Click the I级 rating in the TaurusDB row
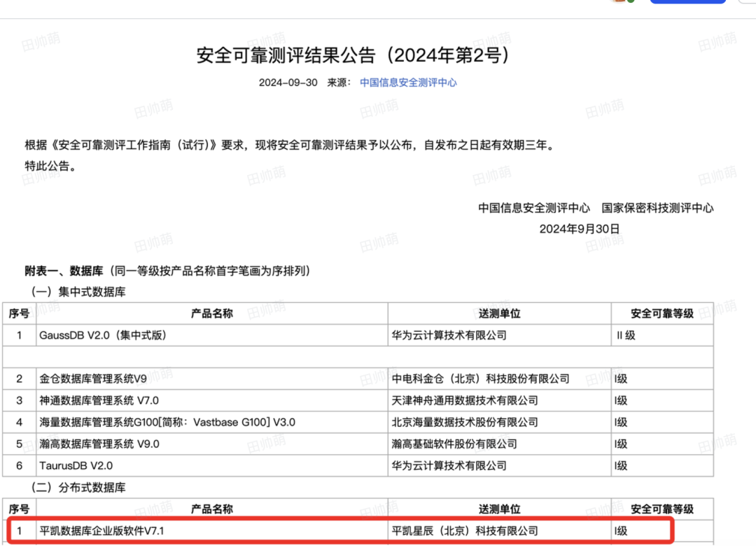The width and height of the screenshot is (756, 546). point(621,466)
